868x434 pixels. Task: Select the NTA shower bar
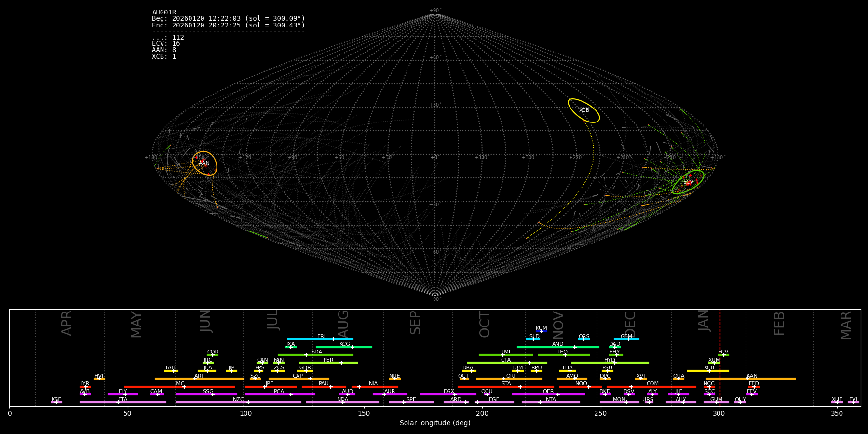pyautogui.click(x=551, y=402)
